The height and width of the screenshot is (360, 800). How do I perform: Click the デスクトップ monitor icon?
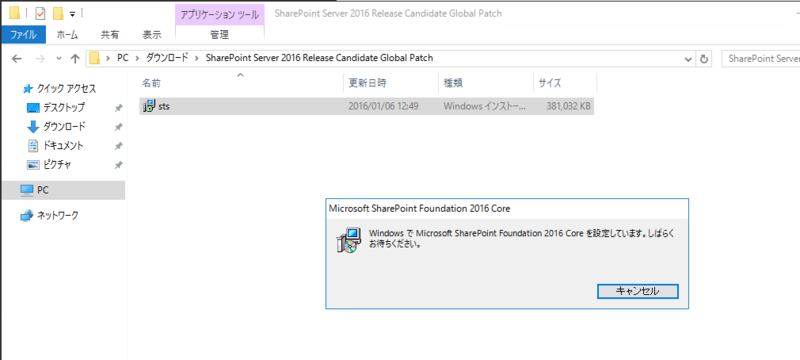click(x=33, y=108)
